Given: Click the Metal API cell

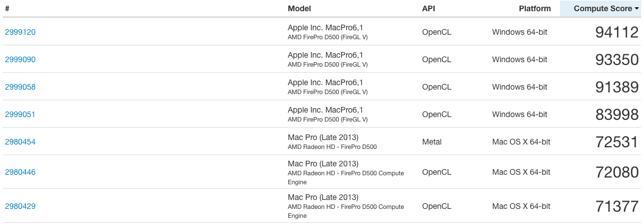Looking at the screenshot, I should coord(432,142).
